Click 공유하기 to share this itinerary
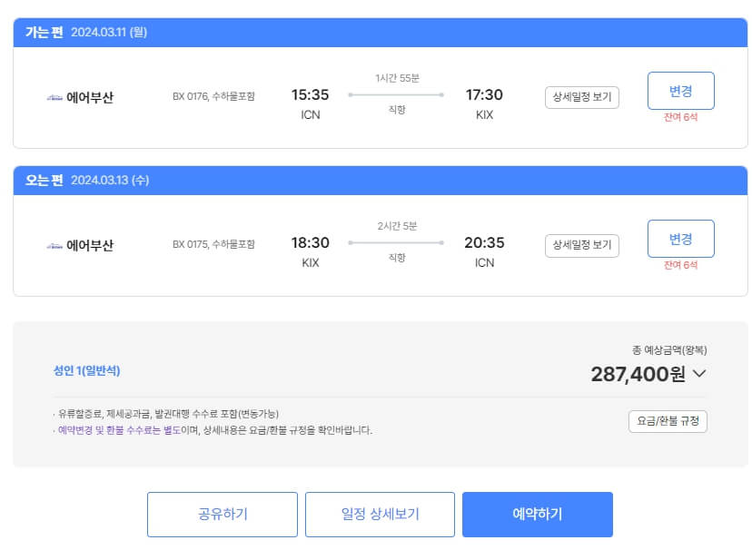 [x=222, y=514]
